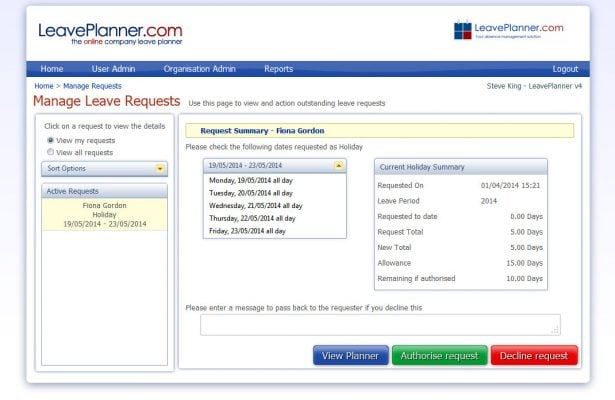This screenshot has width=615, height=400.
Task: Click the View Planner button
Action: click(x=351, y=355)
